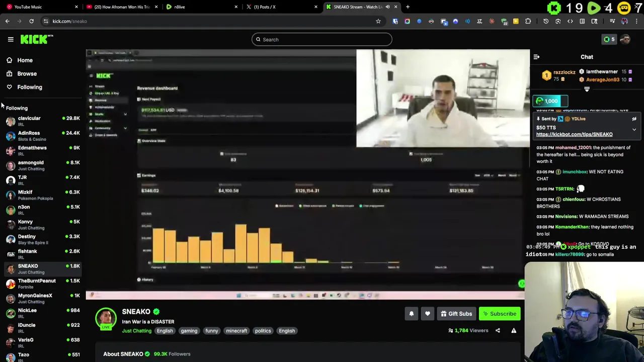Open SNEAKO's live avatar below the video
The height and width of the screenshot is (362, 644).
[106, 319]
